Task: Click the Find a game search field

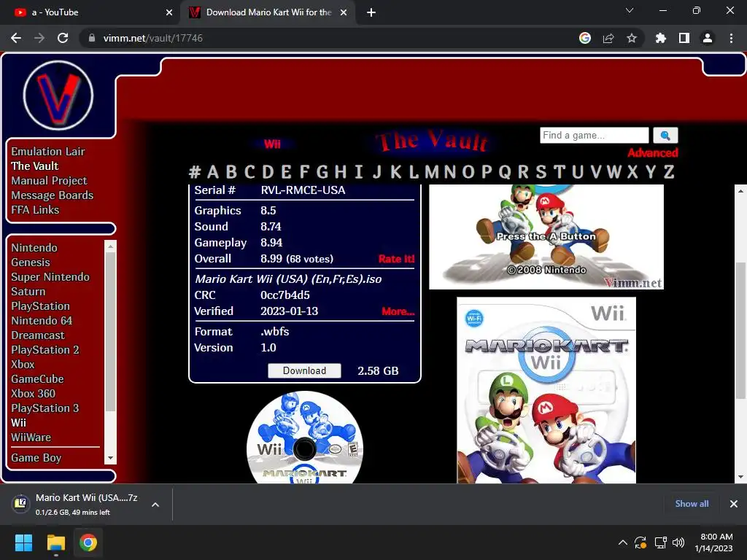Action: tap(594, 135)
